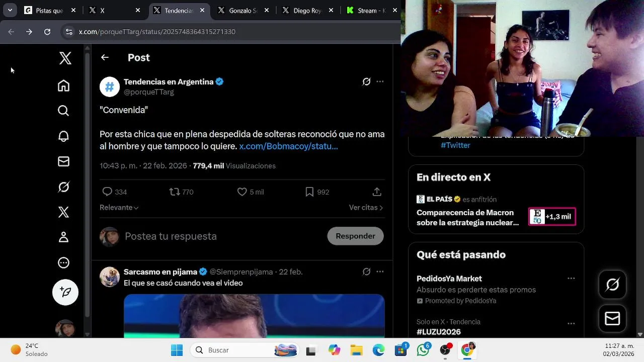
Task: Open Sarcasmo en pijama avatar
Action: tap(110, 277)
